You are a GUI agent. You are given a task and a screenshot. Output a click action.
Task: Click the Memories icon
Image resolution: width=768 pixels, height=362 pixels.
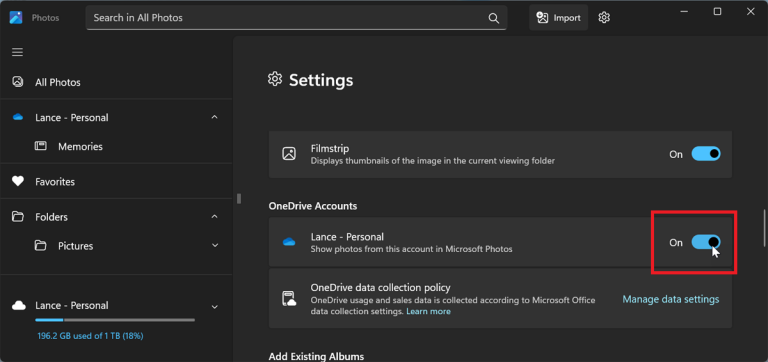click(41, 146)
